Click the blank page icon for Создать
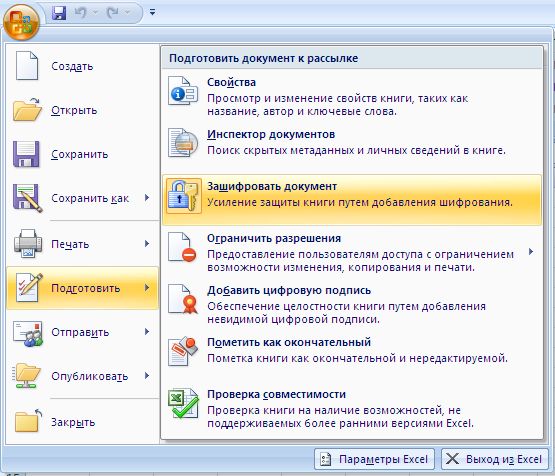 [27, 65]
